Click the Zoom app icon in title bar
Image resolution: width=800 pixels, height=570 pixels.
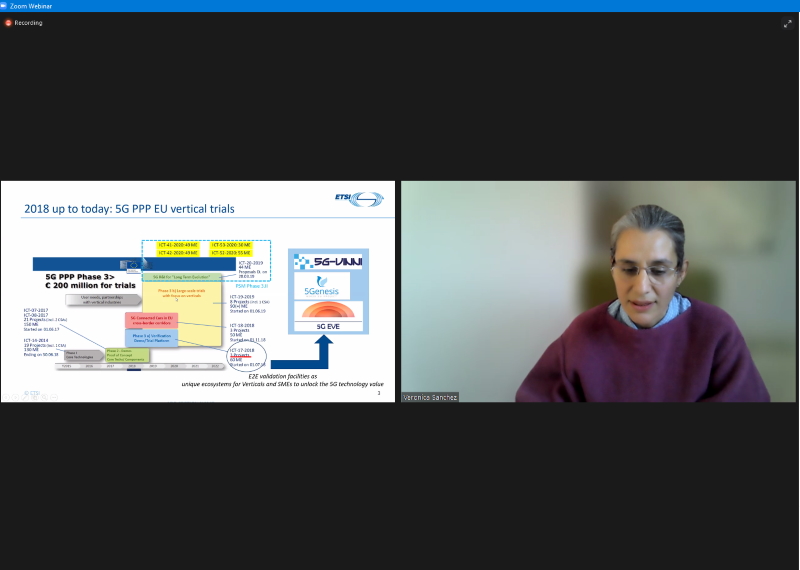pyautogui.click(x=5, y=5)
